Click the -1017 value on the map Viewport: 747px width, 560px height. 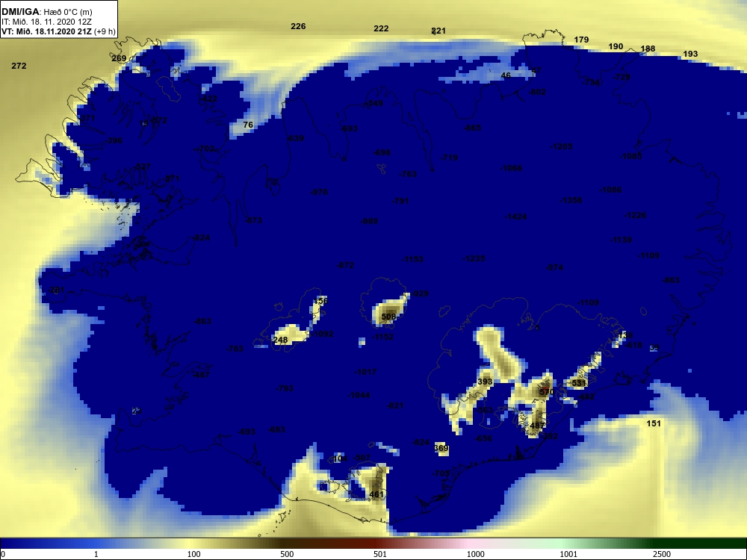pyautogui.click(x=365, y=371)
